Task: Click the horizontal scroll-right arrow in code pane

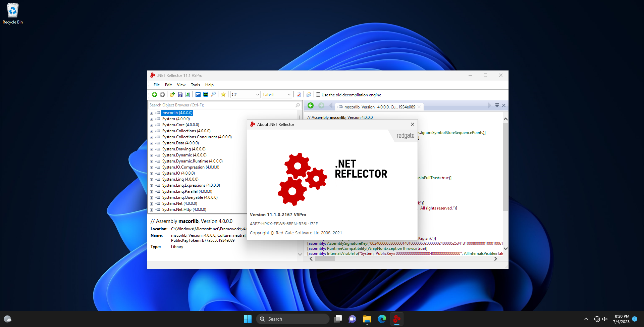Action: point(495,259)
